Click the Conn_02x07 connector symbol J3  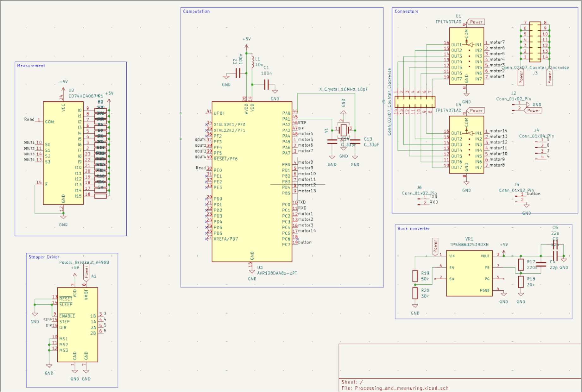pos(535,41)
